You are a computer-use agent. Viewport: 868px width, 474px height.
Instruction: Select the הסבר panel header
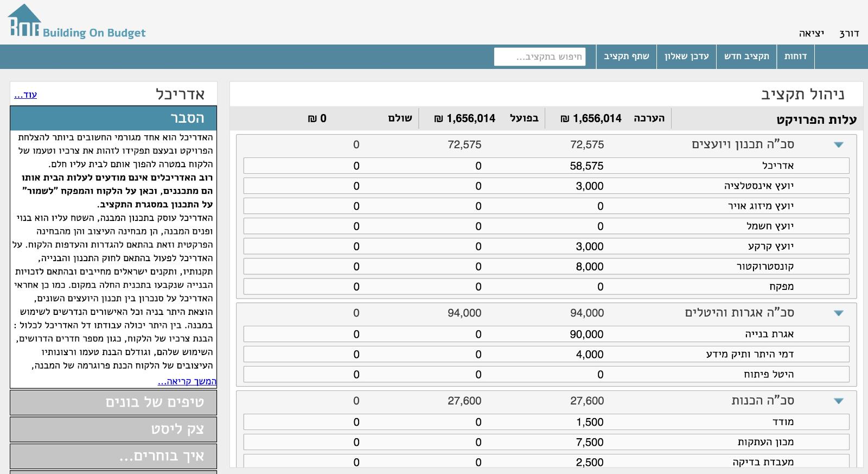coord(113,118)
